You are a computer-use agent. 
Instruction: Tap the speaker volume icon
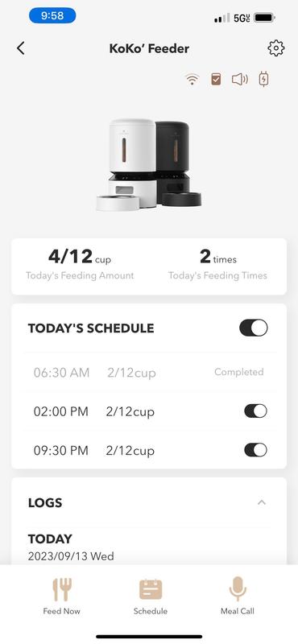[x=240, y=79]
